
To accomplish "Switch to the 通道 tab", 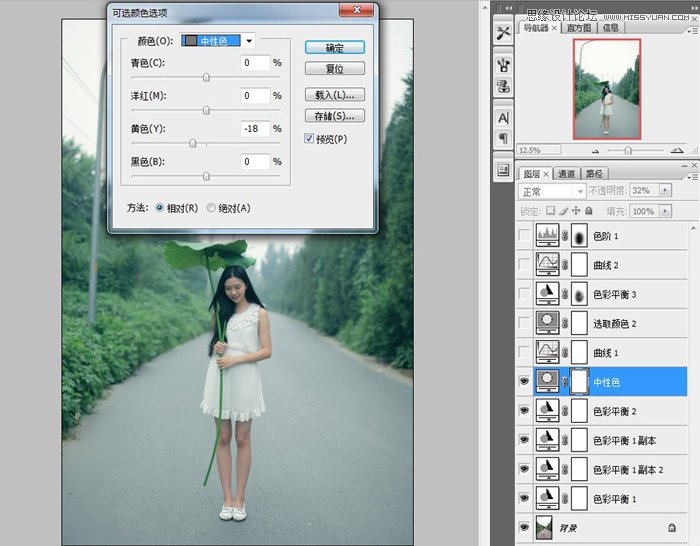I will pos(567,174).
